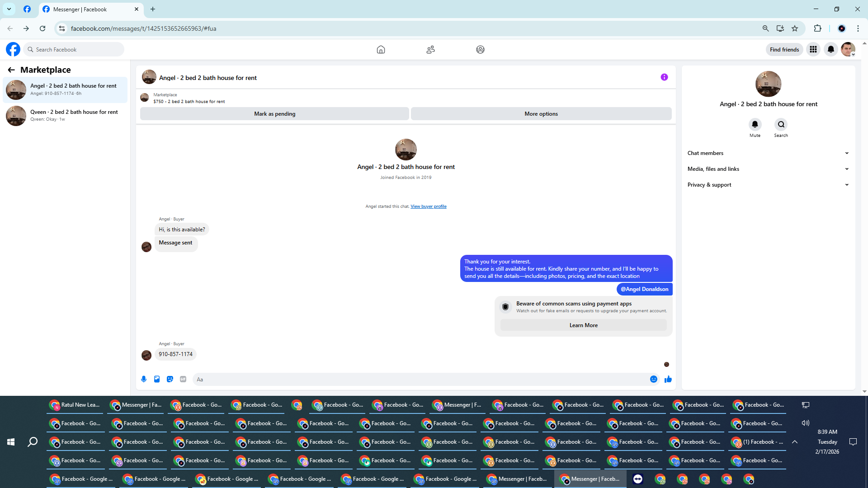
Task: View site information icon in address bar
Action: [62, 28]
